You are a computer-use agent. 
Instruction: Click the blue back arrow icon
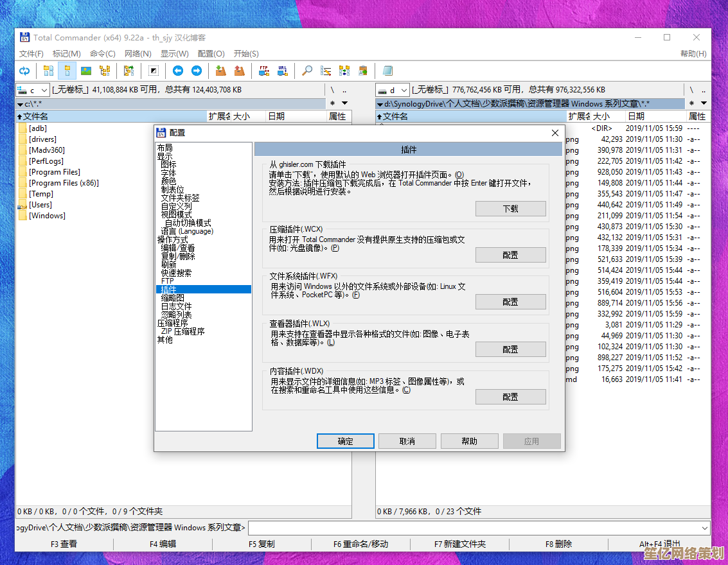(178, 71)
